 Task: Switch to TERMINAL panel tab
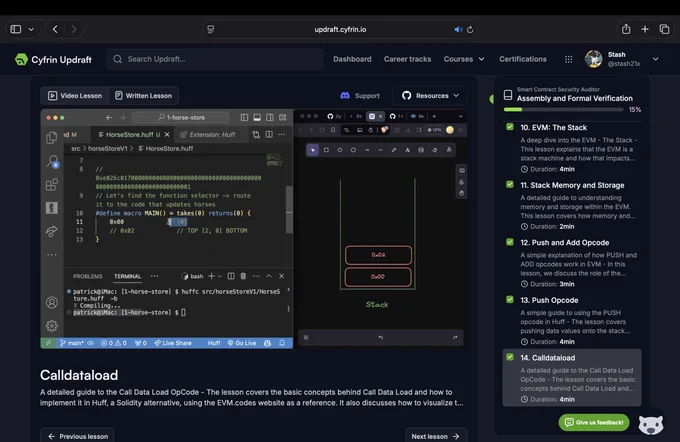click(x=128, y=276)
